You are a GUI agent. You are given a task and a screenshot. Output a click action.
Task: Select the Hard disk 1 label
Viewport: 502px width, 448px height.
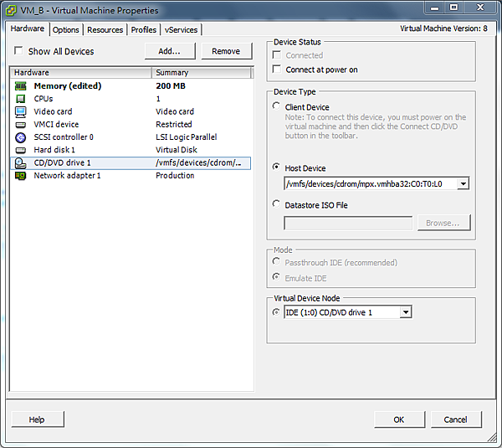point(54,150)
